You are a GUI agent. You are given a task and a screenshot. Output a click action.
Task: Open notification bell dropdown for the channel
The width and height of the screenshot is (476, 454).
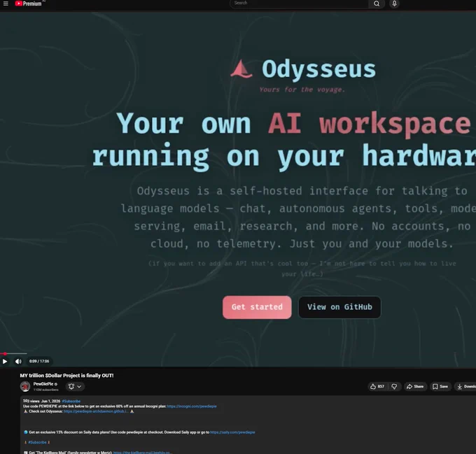tap(75, 386)
